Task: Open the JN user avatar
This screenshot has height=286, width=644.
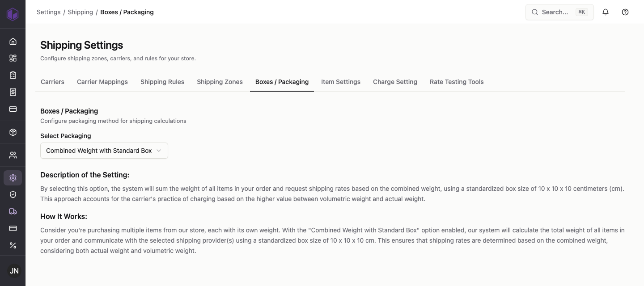Action: (14, 271)
